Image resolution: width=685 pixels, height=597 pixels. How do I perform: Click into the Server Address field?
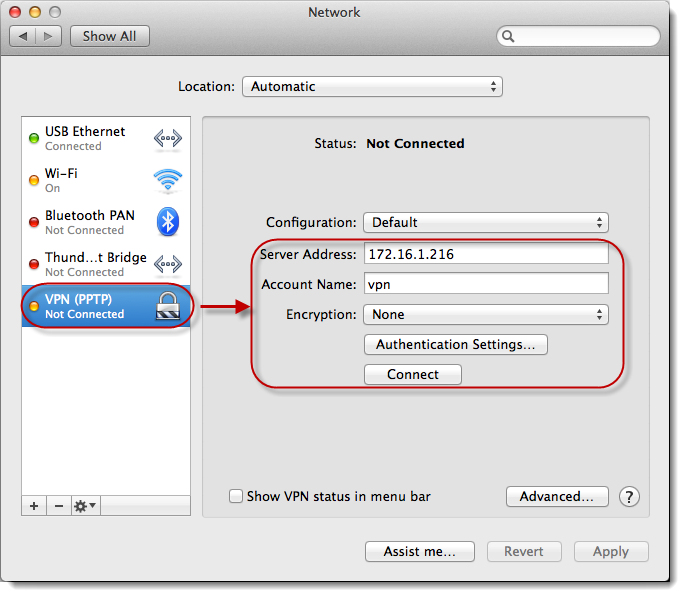point(485,254)
